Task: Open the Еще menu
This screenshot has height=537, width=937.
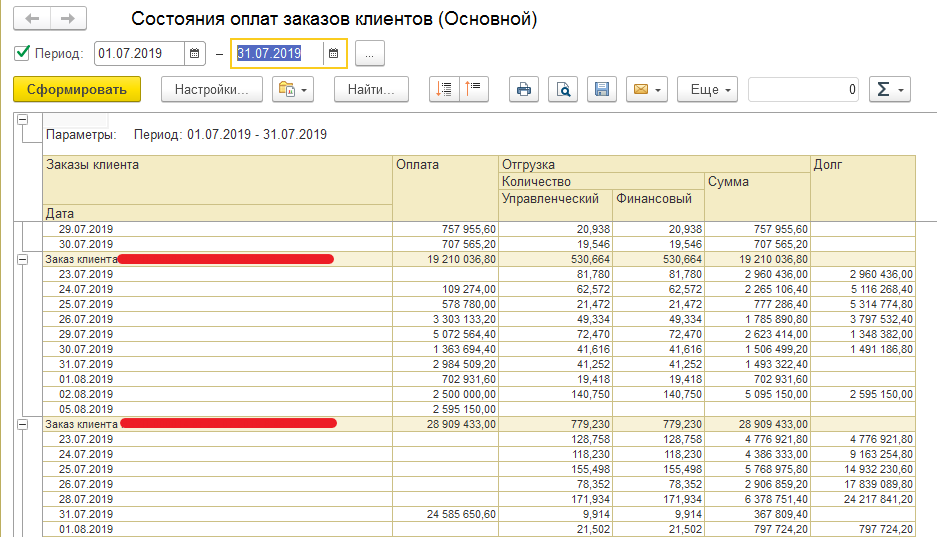Action: coord(707,89)
